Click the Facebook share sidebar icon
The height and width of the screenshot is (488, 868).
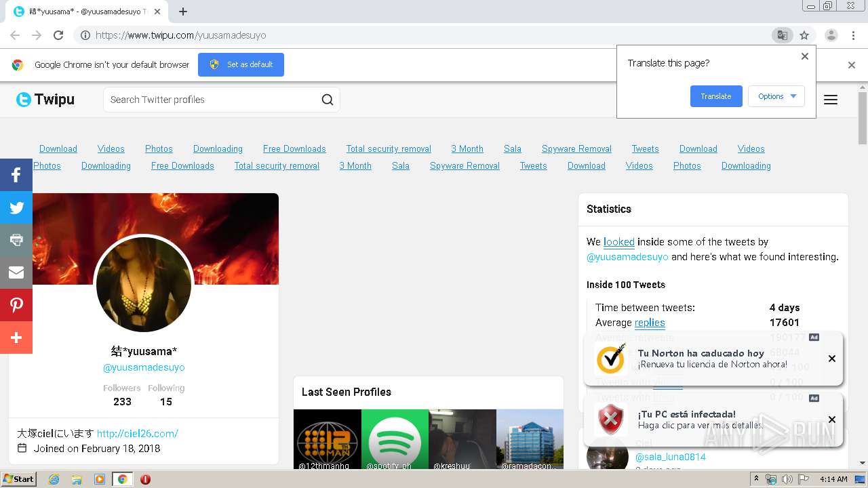click(x=16, y=175)
